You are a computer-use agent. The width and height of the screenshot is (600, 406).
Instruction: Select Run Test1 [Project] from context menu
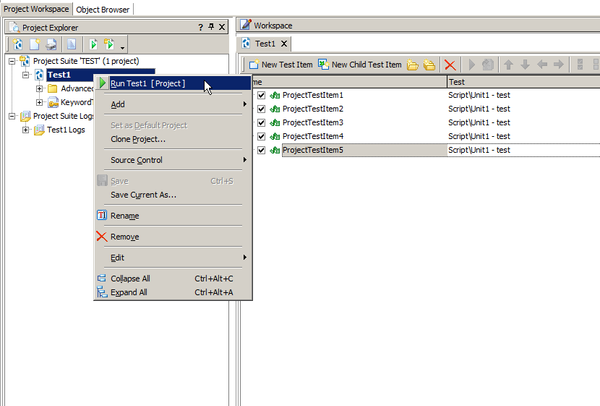(148, 83)
